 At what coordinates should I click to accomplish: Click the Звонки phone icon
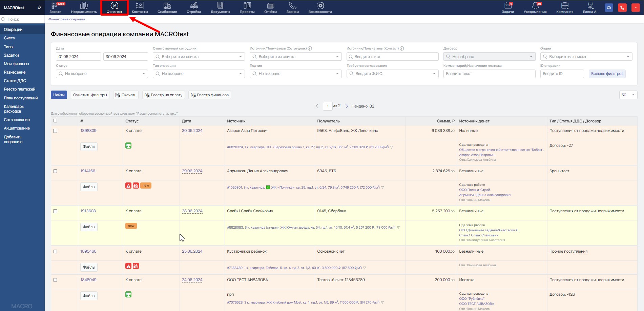tap(292, 6)
